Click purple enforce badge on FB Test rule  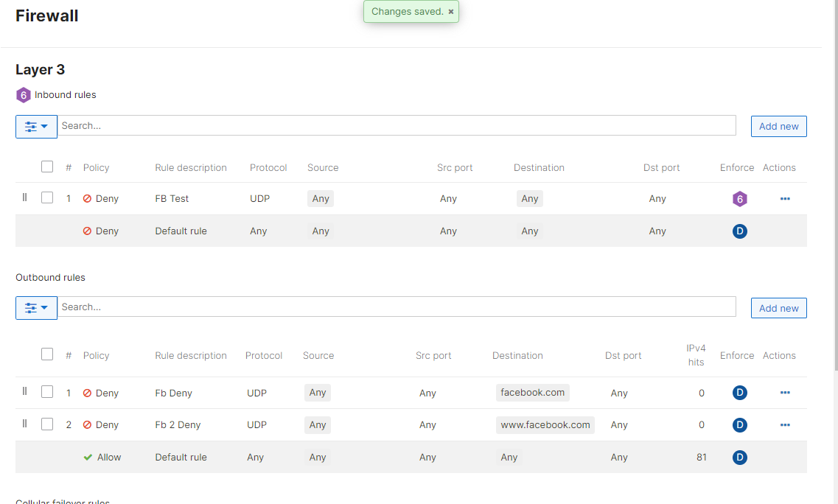click(739, 199)
